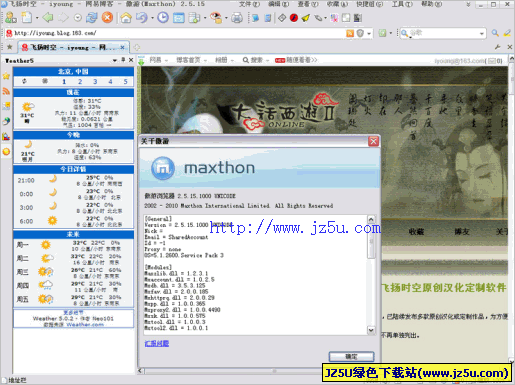This screenshot has width=515, height=385.
Task: Open the New page dropdown arrow
Action: point(37,18)
